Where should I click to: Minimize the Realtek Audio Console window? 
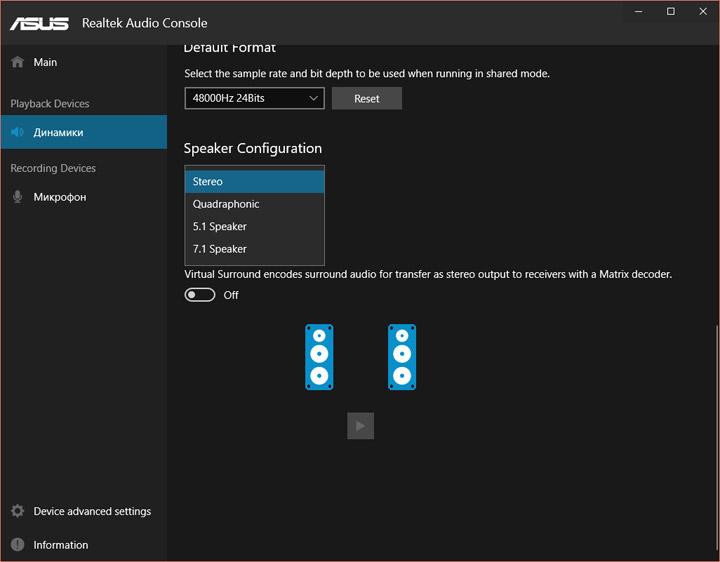coord(638,11)
